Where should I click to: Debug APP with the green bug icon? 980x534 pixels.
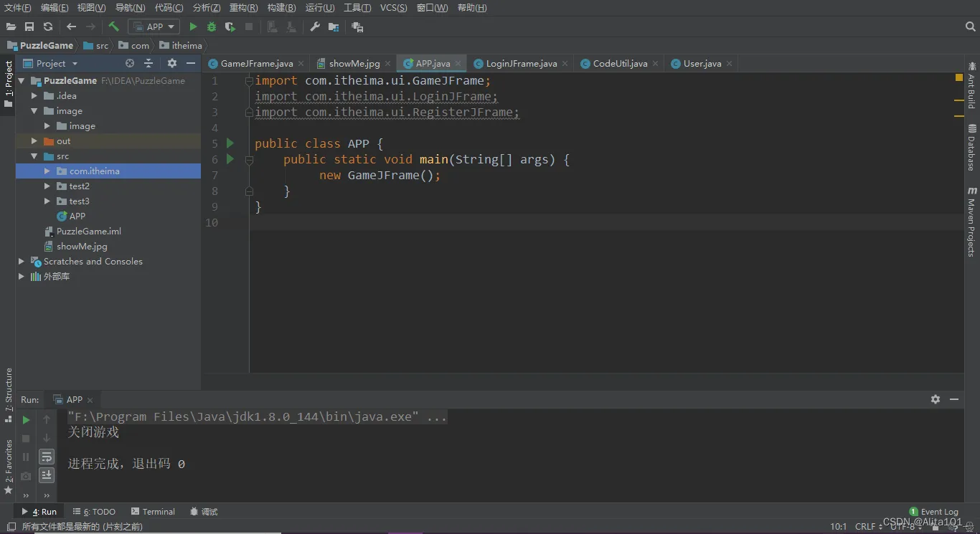tap(212, 27)
